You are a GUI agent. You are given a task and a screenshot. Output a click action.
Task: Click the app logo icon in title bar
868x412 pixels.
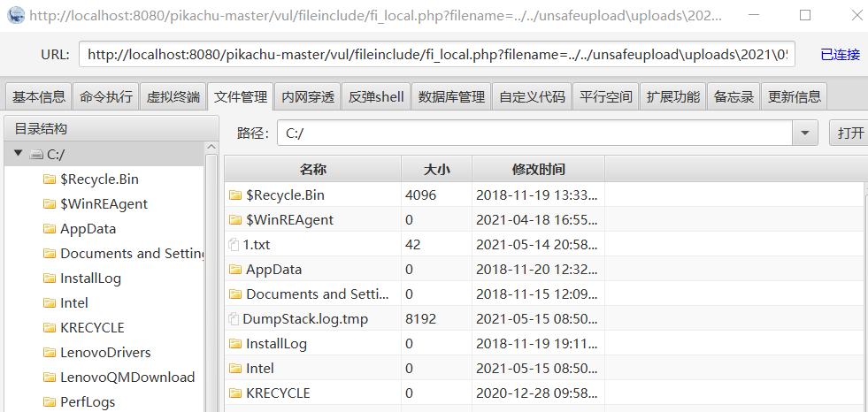(16, 15)
